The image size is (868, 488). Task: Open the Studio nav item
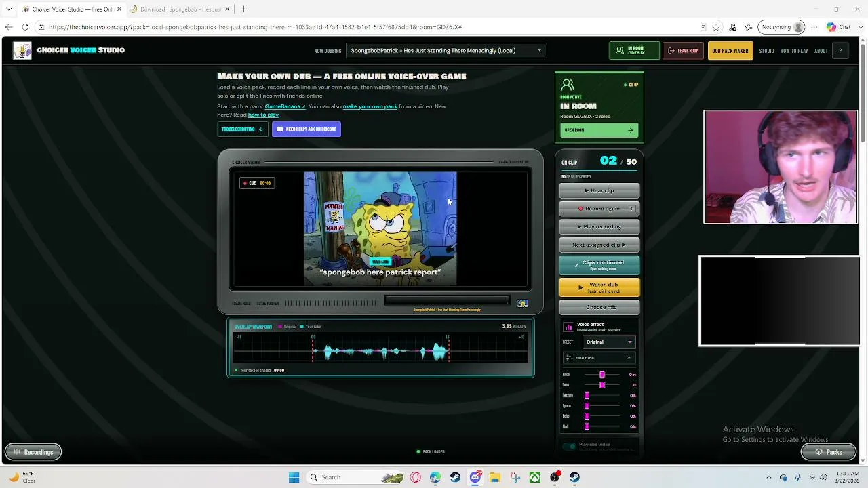[x=766, y=51]
